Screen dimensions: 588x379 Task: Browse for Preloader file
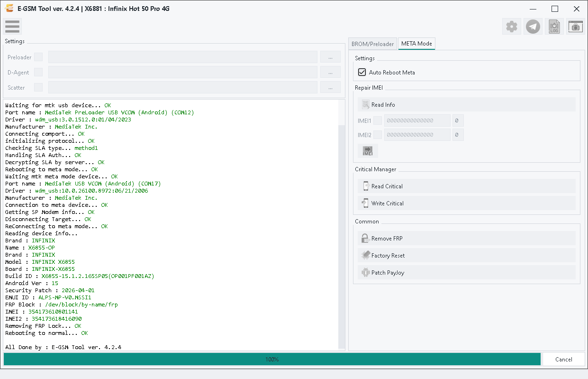pyautogui.click(x=330, y=57)
